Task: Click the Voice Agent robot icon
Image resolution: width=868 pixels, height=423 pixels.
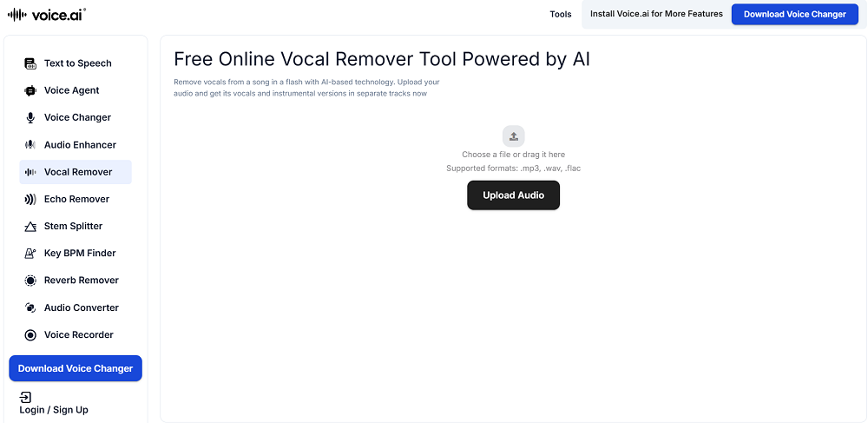Action: tap(30, 91)
